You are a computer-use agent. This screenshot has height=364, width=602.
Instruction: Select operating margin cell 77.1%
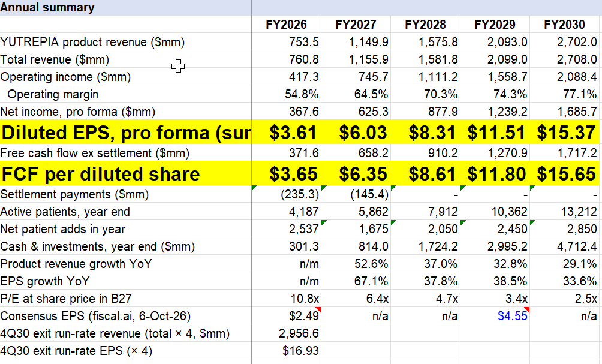(564, 94)
